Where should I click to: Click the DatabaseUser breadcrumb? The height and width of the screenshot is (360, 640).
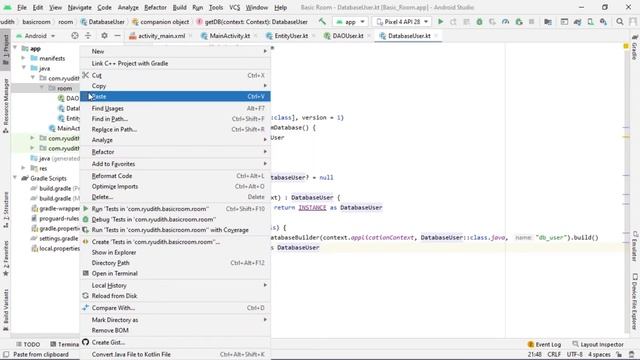(102, 22)
